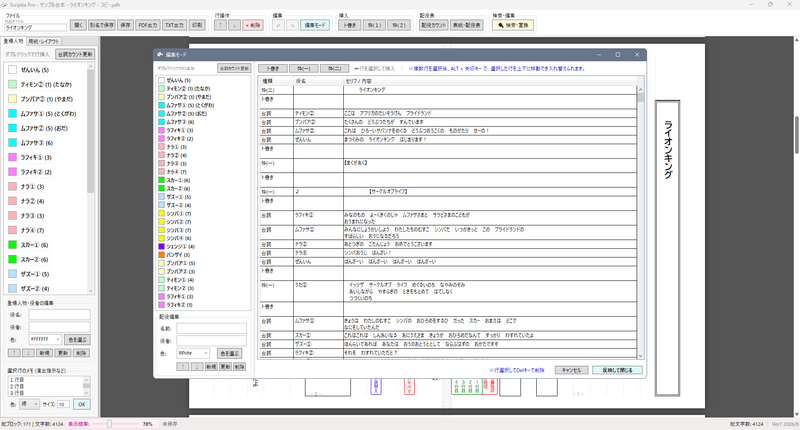Click the title field containing ライオンキング
Viewport: 800px width, 430px height.
[x=36, y=28]
